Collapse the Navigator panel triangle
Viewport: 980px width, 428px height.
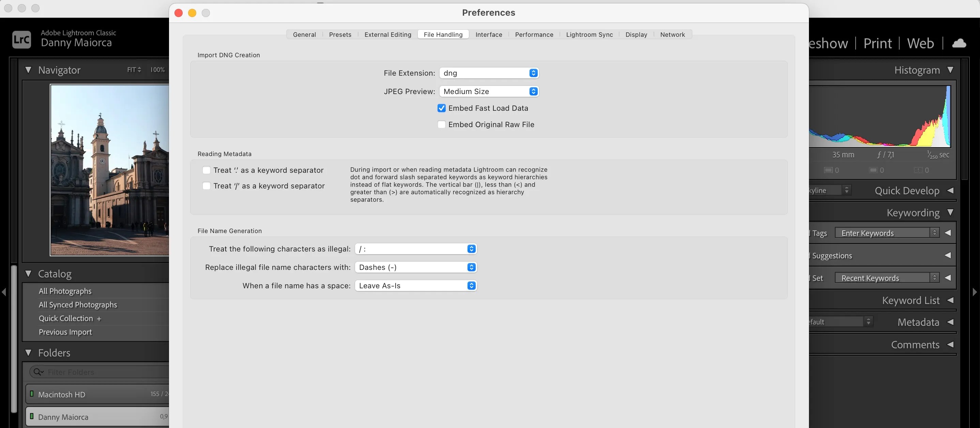pyautogui.click(x=28, y=70)
